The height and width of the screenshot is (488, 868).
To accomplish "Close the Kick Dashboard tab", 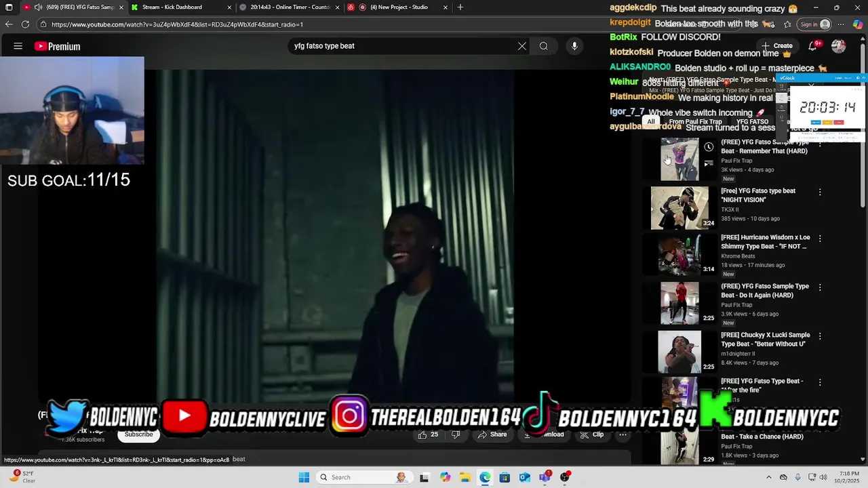I will pos(229,7).
